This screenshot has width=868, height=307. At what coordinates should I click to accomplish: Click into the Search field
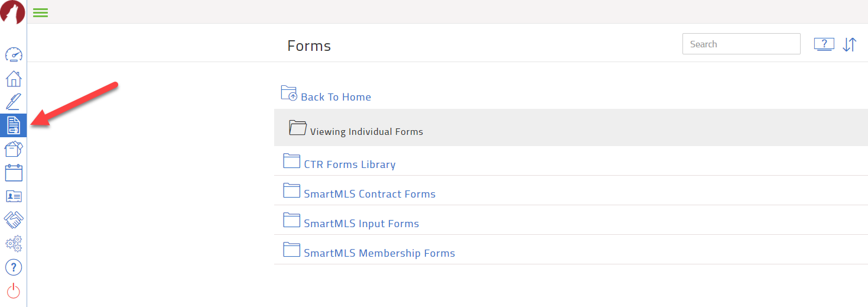741,44
